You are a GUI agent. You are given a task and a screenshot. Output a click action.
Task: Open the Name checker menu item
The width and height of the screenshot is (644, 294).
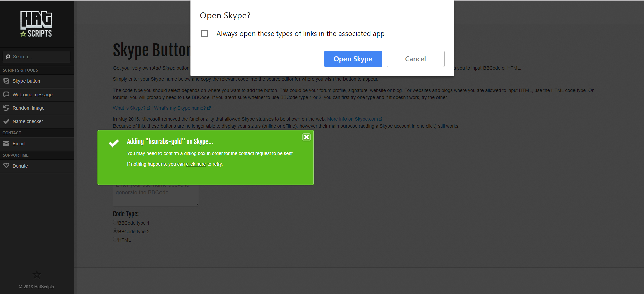37,121
